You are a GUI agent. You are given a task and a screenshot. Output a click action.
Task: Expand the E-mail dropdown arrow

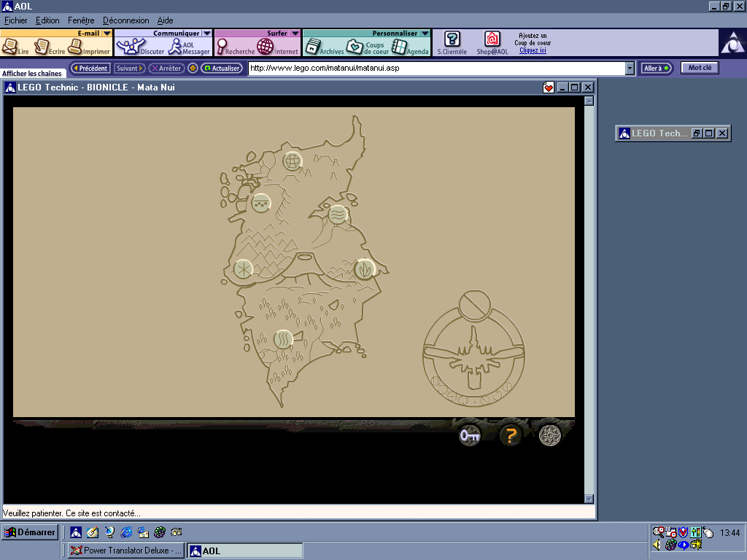tap(107, 34)
